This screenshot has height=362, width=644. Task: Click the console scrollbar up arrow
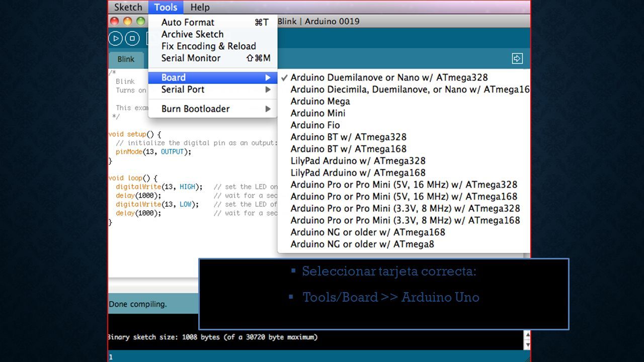[x=527, y=335]
